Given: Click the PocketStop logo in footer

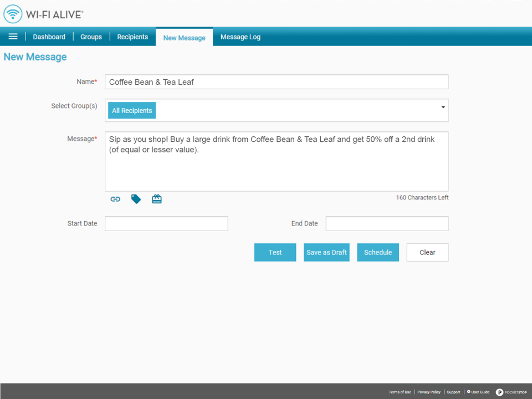Looking at the screenshot, I should coord(511,392).
